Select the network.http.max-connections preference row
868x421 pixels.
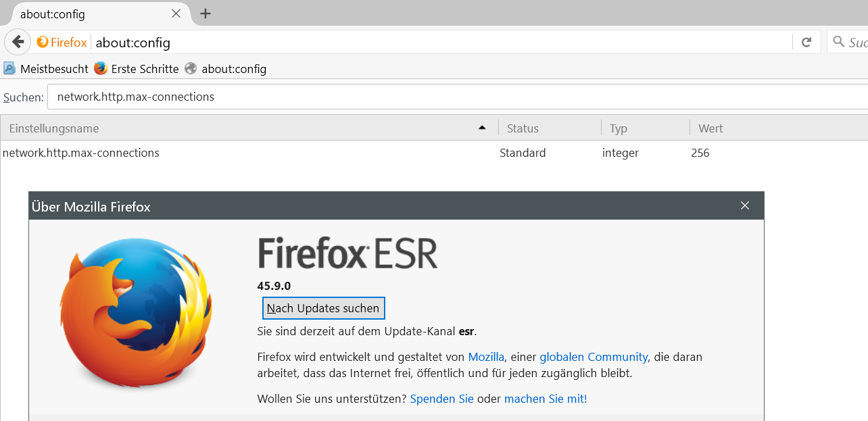click(434, 153)
